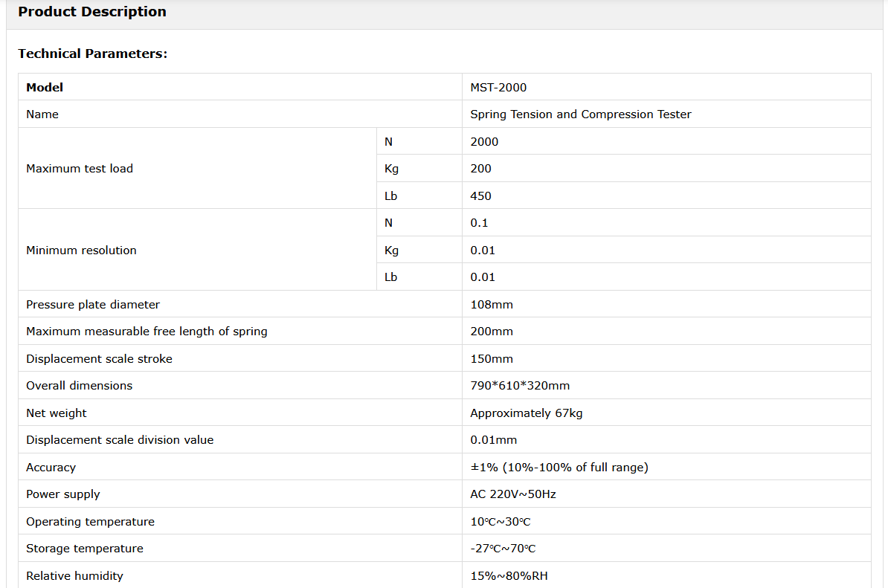888x588 pixels.
Task: Click the Technical Parameters title
Action: click(93, 54)
